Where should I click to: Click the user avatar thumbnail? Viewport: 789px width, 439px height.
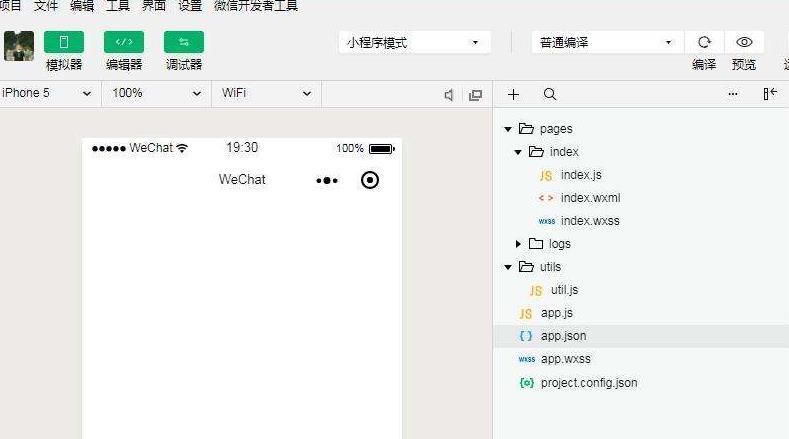[19, 46]
